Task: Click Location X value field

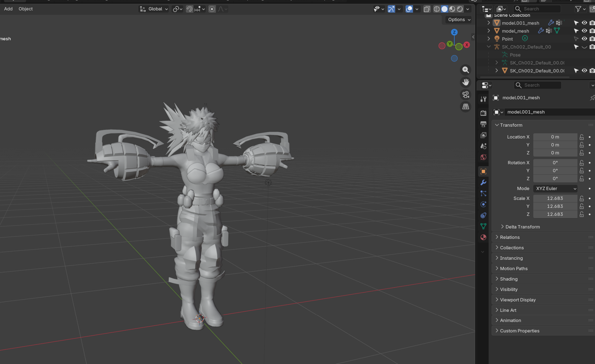Action: click(555, 137)
